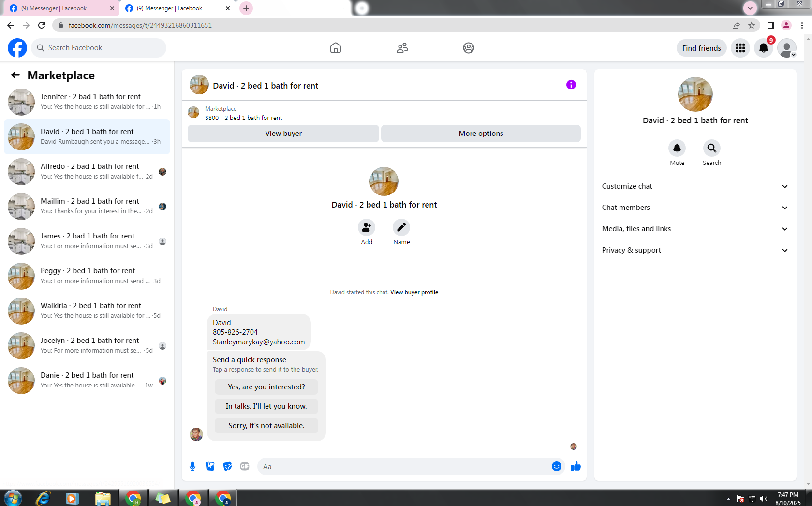The image size is (812, 506).
Task: Open Windows Explorer folder in taskbar
Action: (x=103, y=498)
